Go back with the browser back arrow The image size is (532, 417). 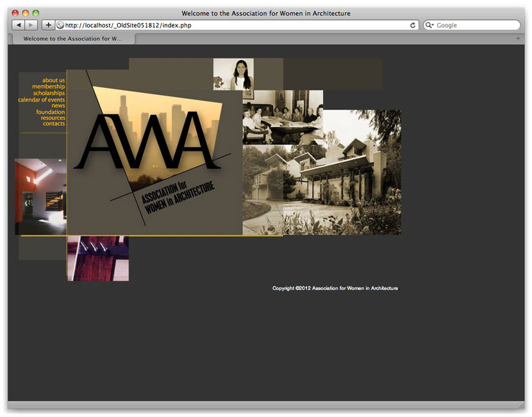click(19, 25)
